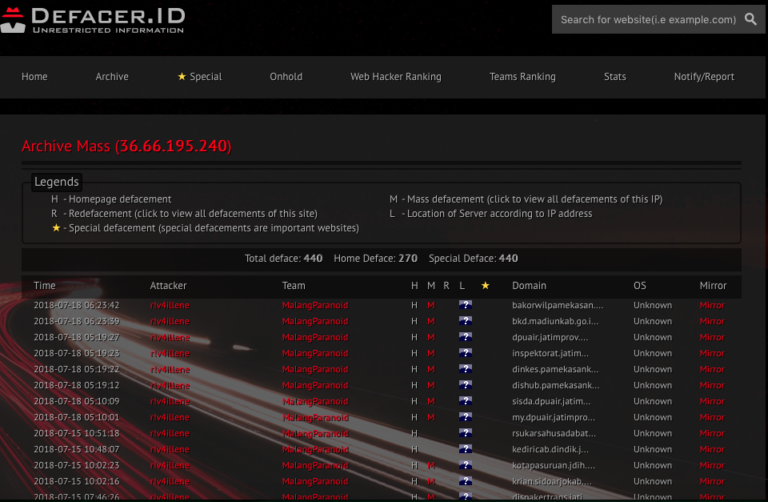Open Mirror link for dpuair.jatimprov row

point(712,337)
